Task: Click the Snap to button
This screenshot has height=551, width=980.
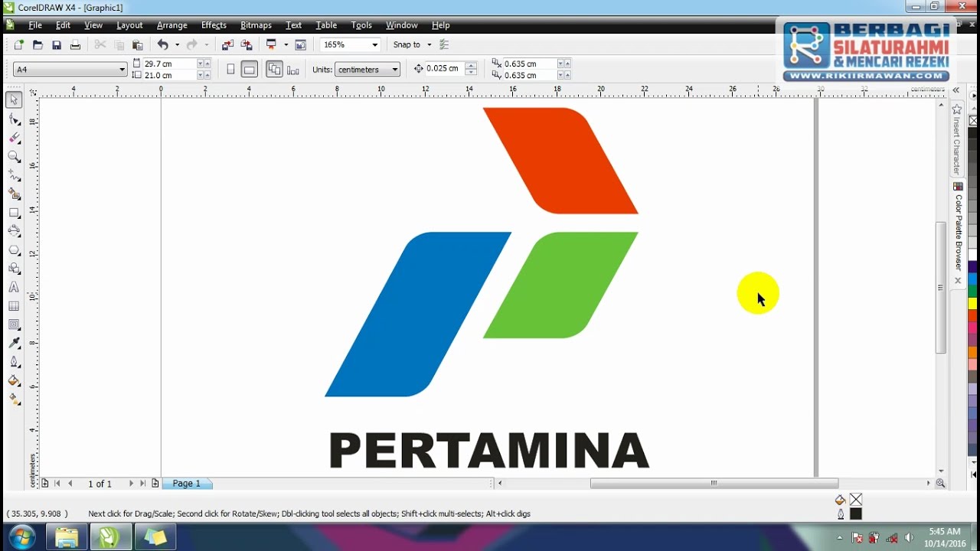Action: coord(407,45)
